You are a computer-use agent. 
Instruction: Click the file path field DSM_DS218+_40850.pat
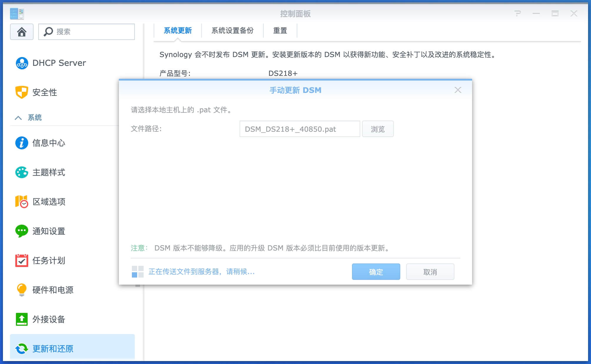pyautogui.click(x=300, y=129)
